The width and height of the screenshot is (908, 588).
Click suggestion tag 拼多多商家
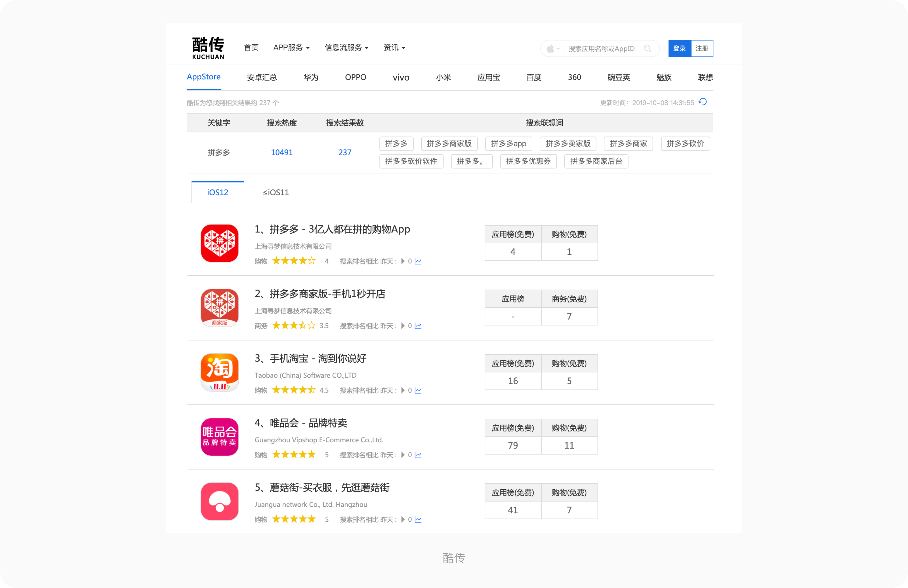tap(628, 144)
